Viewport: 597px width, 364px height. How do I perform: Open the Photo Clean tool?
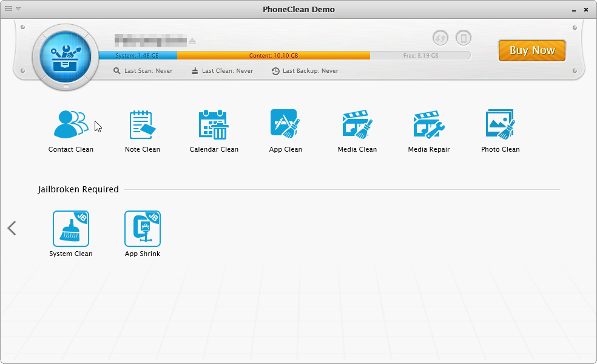(501, 131)
